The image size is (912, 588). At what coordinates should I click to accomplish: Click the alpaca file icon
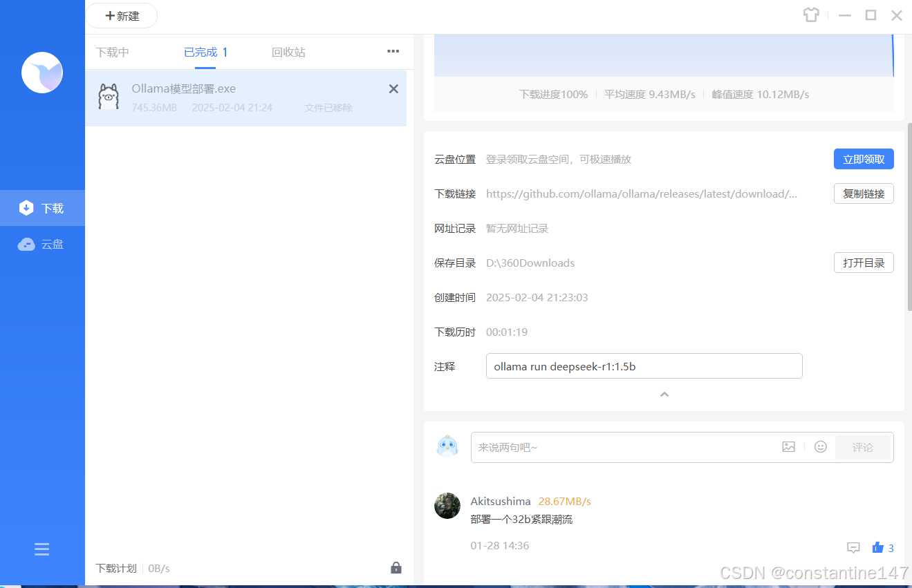coord(108,97)
